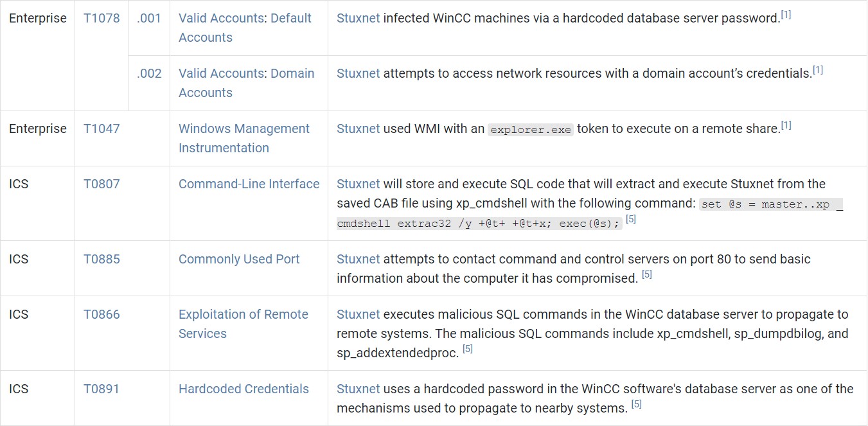Open technique ID T0885 link
Image resolution: width=868 pixels, height=426 pixels.
[x=102, y=259]
